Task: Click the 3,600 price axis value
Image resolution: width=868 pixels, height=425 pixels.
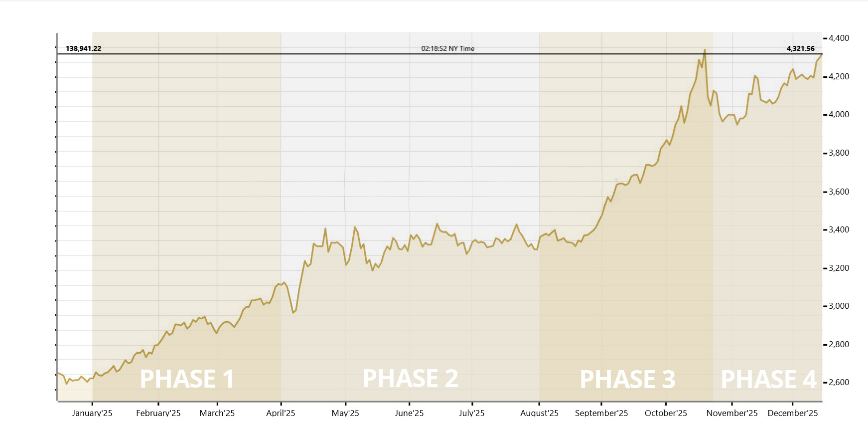Action: [839, 192]
